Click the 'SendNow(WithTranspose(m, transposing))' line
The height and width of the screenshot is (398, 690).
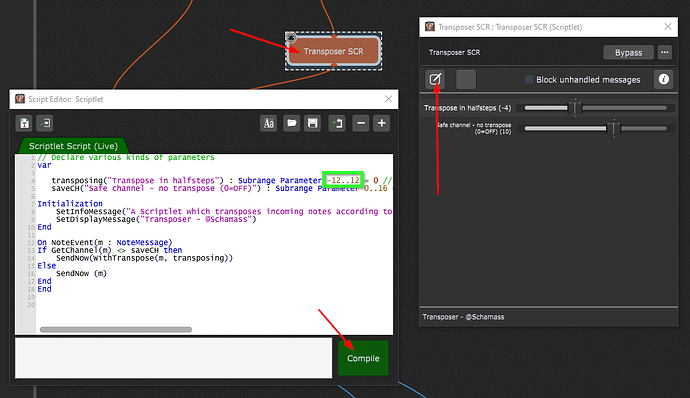144,258
